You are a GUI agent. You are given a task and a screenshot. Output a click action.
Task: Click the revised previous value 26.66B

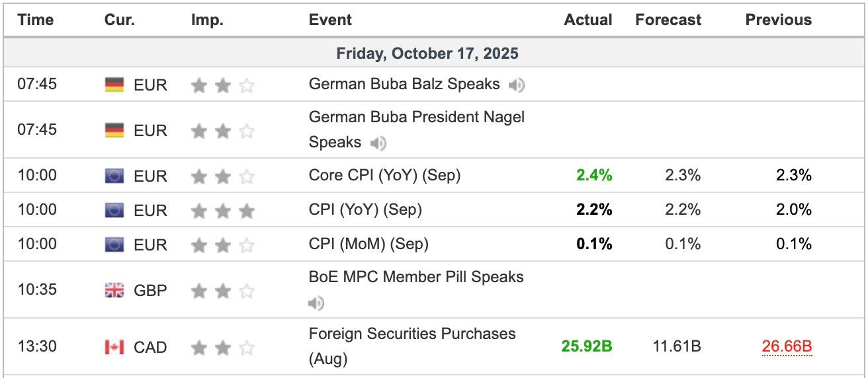787,347
